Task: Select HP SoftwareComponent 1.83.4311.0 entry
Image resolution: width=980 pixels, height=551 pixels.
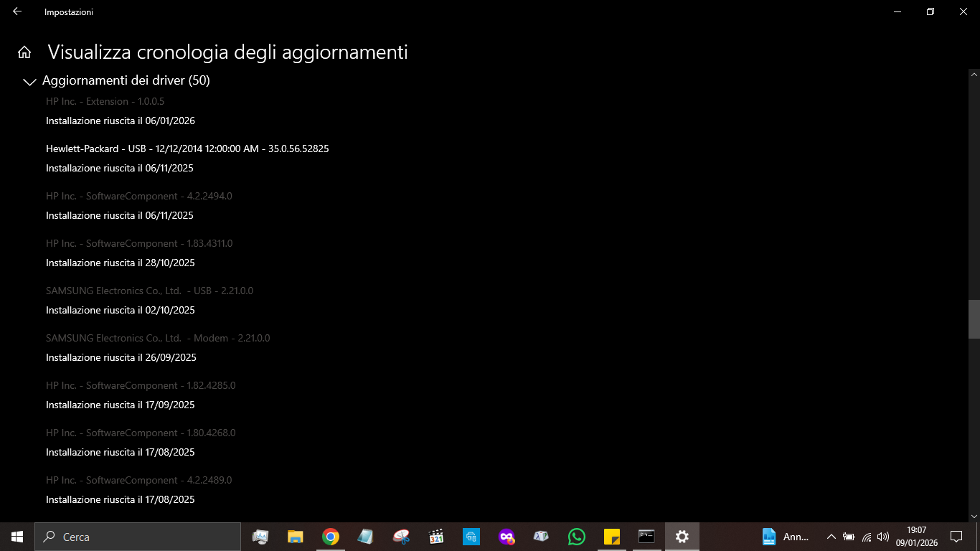Action: [139, 243]
